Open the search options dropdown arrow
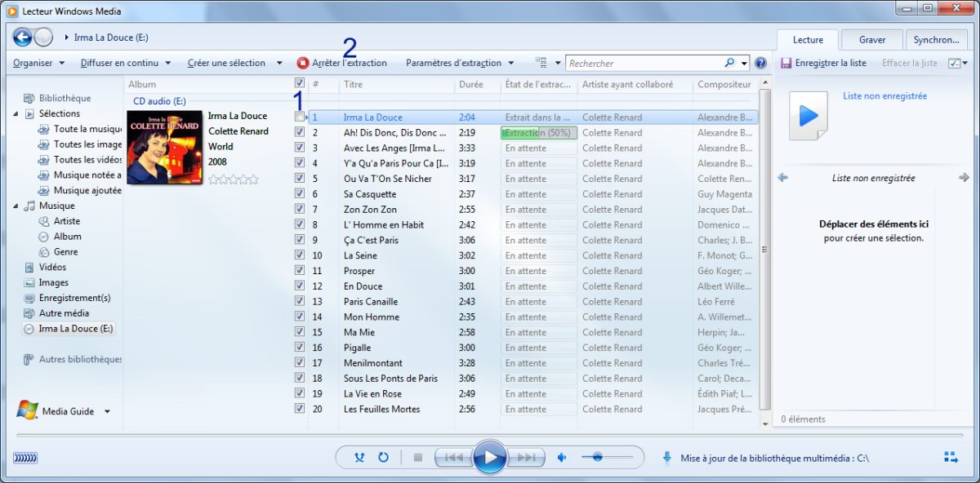 744,63
